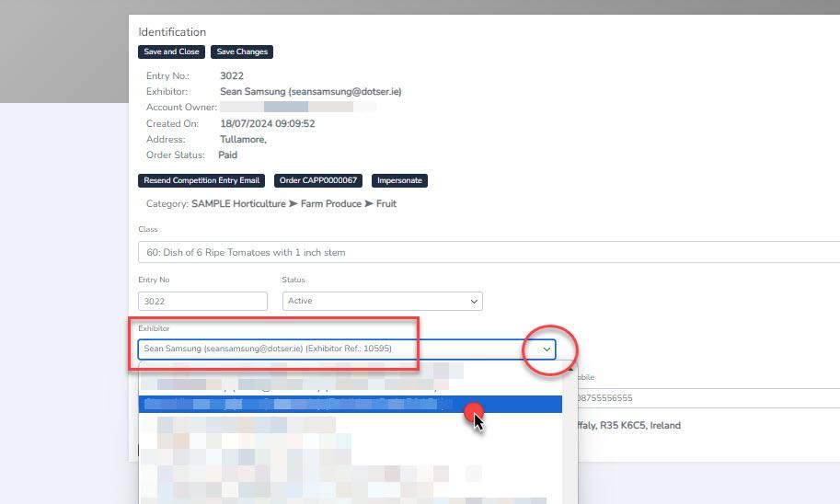Impersonate this exhibitor account

coord(399,181)
